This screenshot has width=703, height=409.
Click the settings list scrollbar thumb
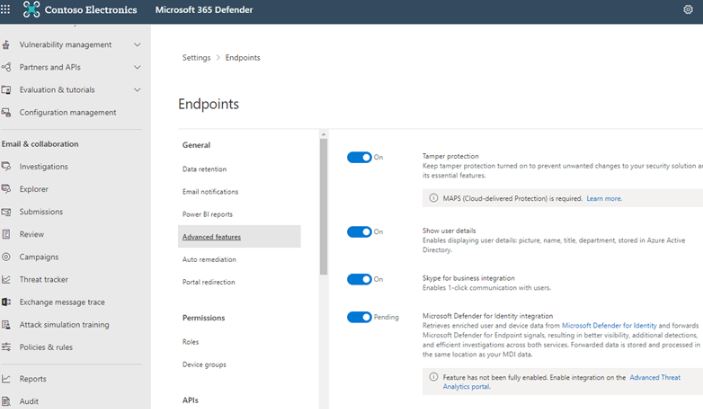click(324, 206)
